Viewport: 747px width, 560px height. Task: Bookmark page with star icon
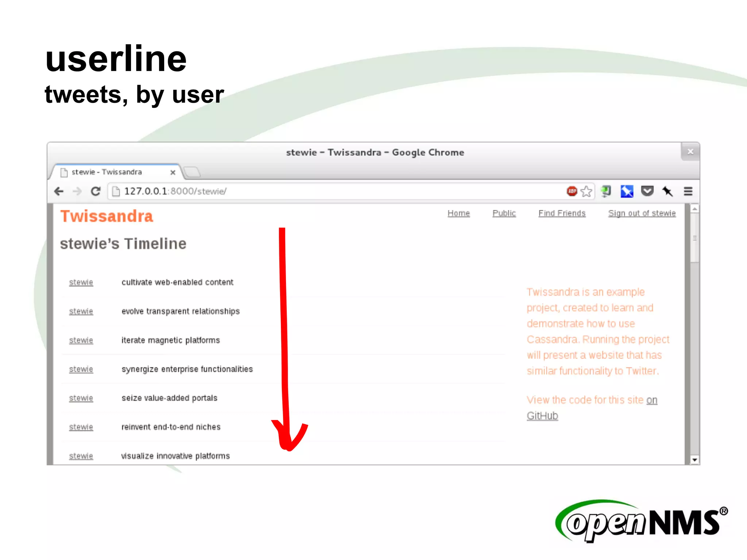pyautogui.click(x=587, y=191)
